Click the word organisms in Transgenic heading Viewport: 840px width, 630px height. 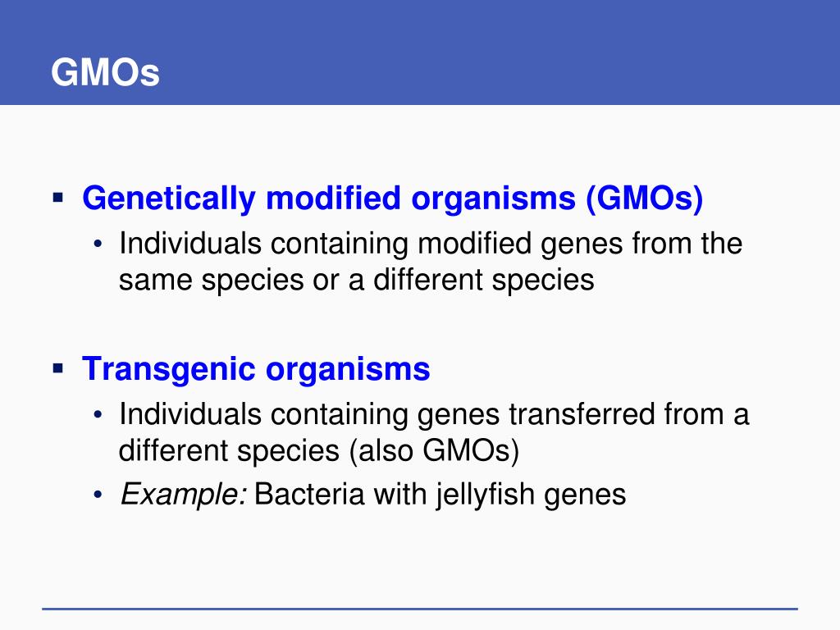click(x=348, y=370)
